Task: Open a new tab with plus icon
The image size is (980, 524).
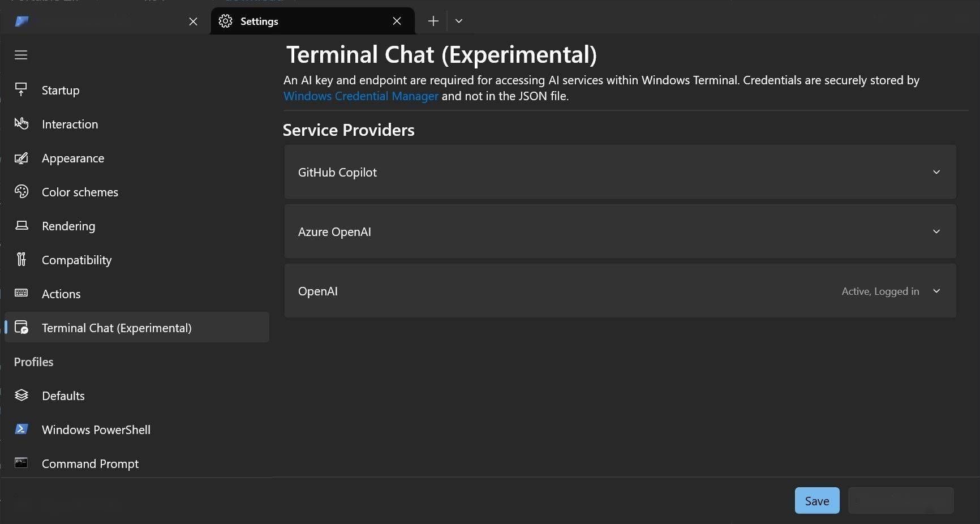Action: (433, 21)
